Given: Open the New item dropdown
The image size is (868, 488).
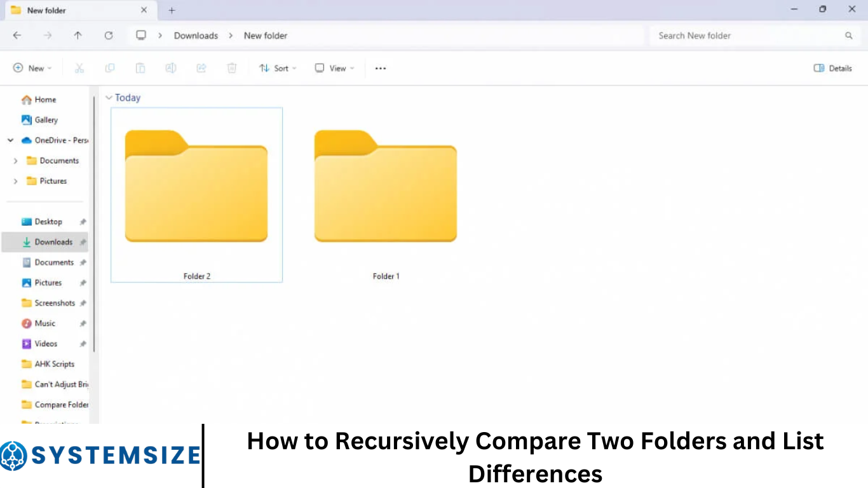Looking at the screenshot, I should pos(32,68).
